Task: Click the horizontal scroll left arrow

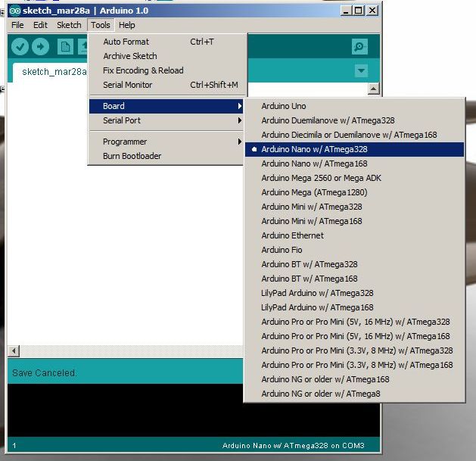Action: point(13,351)
